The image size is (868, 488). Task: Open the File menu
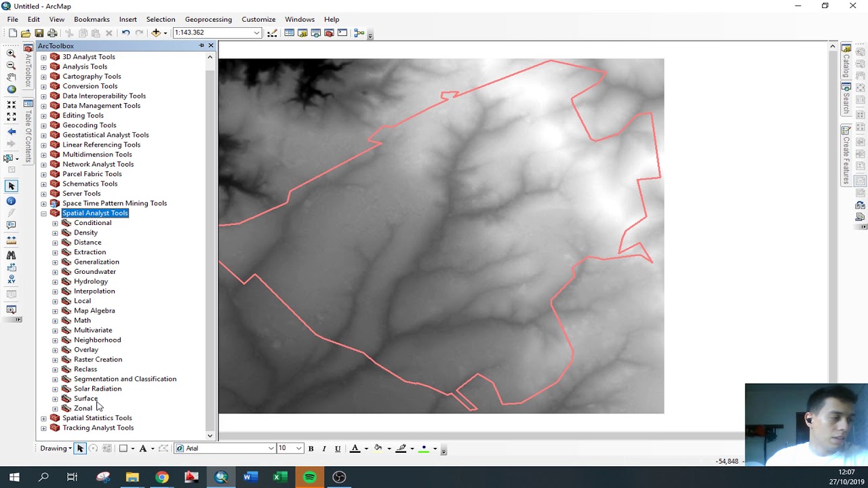(x=13, y=19)
